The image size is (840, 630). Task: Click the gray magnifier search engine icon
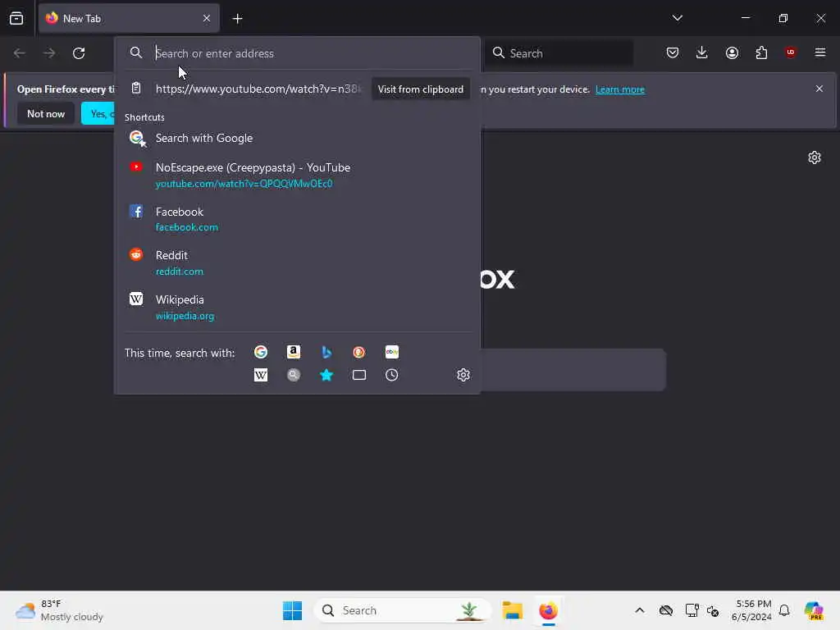294,375
